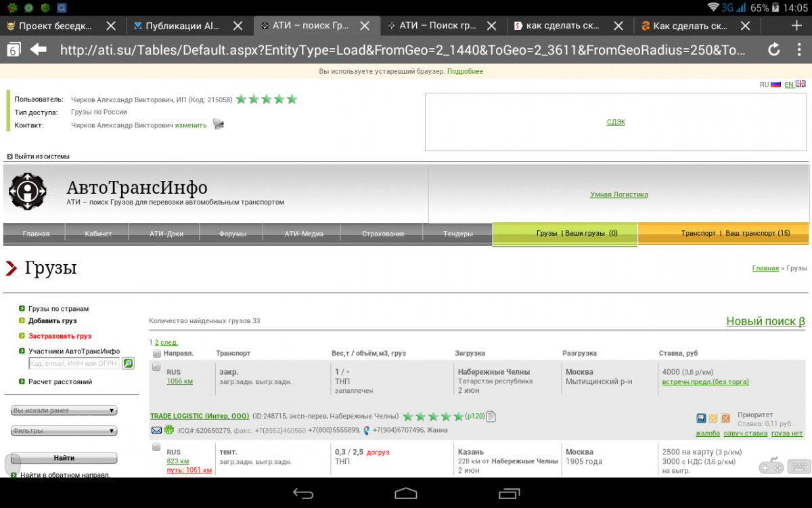Click the АвтоТрансИнфо gear logo
The image size is (812, 508).
pos(28,192)
